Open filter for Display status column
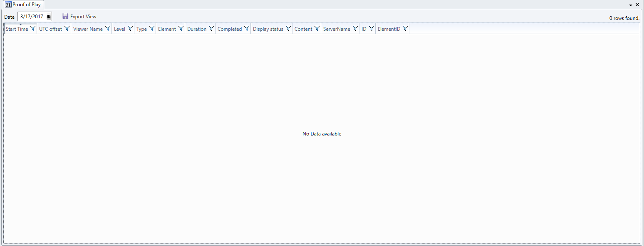Image resolution: width=644 pixels, height=246 pixels. coord(288,29)
